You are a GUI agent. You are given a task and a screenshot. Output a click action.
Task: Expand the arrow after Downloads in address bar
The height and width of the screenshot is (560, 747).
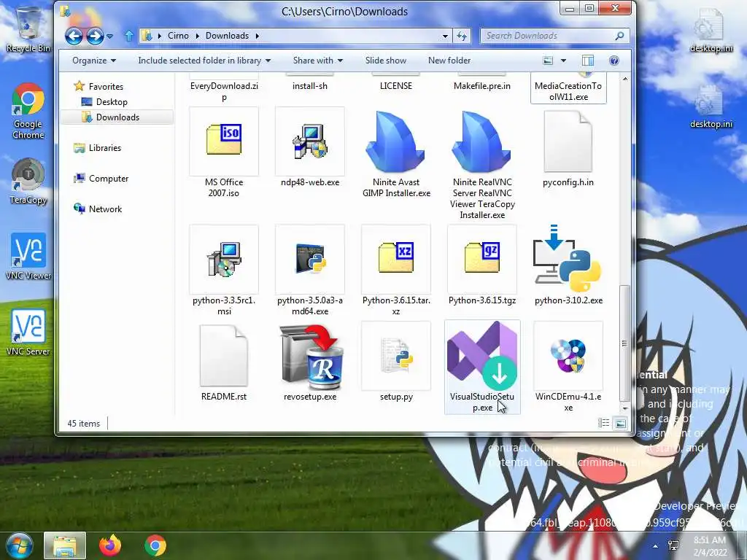258,36
